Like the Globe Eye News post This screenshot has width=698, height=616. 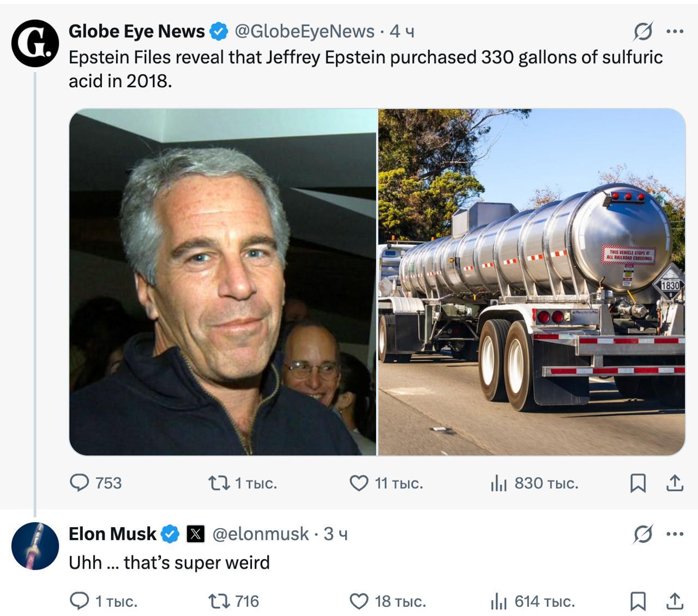tap(359, 483)
